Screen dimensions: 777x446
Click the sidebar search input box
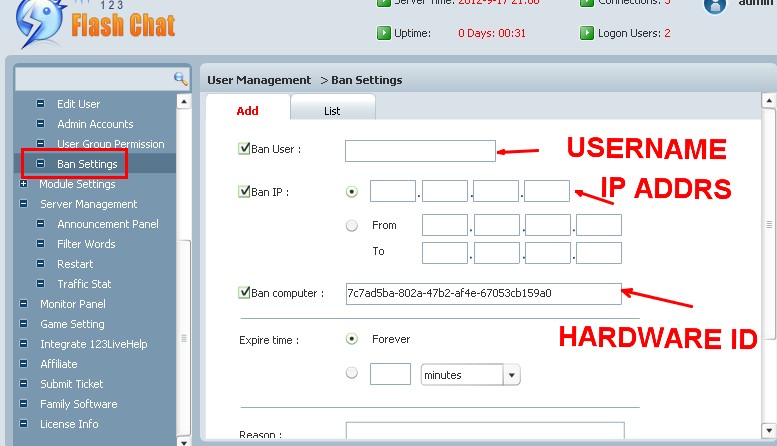[95, 78]
